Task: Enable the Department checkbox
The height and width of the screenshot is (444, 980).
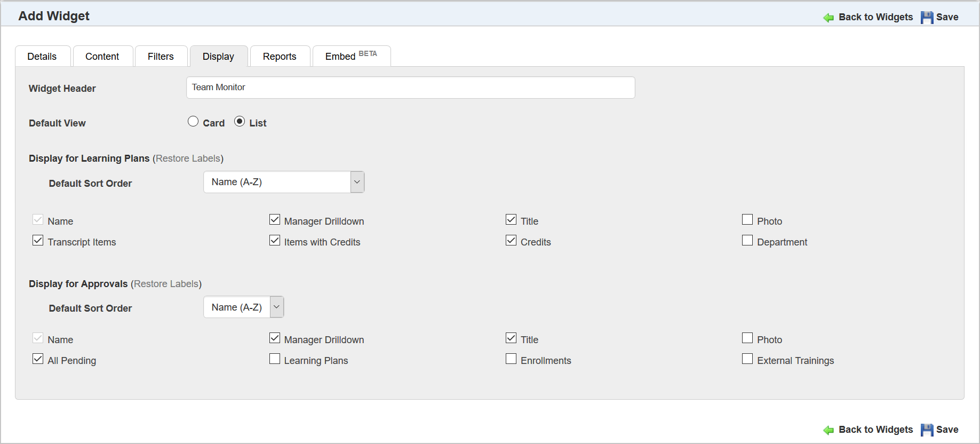Action: pyautogui.click(x=747, y=241)
